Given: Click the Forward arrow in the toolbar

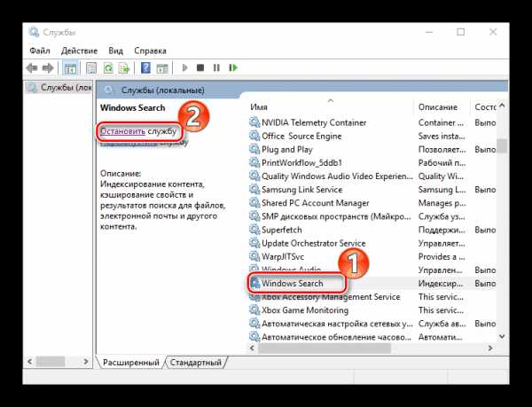Looking at the screenshot, I should click(48, 68).
